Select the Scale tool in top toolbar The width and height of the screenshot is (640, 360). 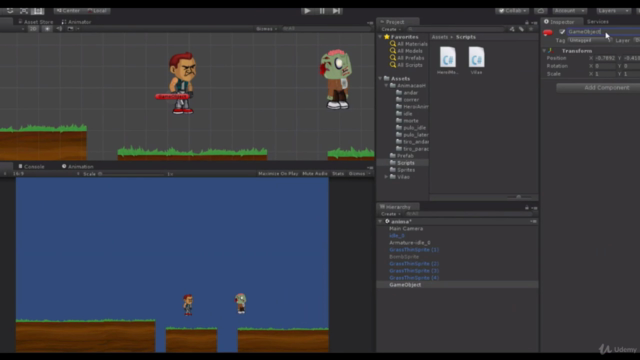tap(24, 11)
